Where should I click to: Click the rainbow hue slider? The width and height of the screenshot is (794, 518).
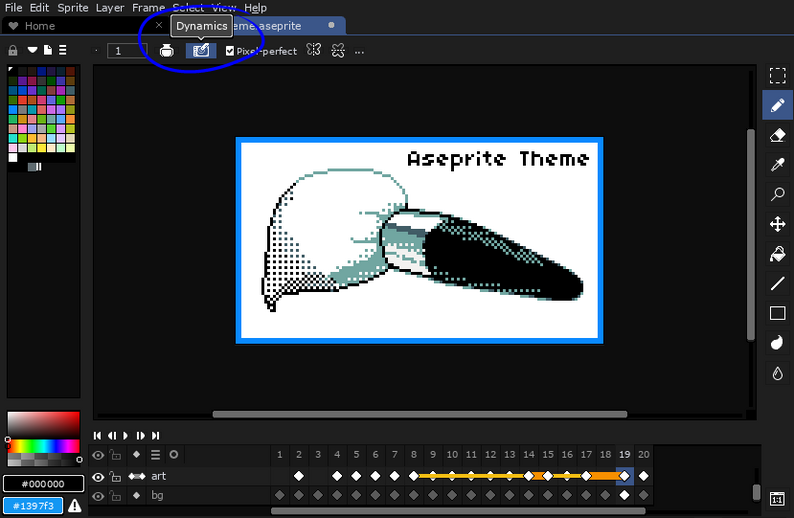44,446
